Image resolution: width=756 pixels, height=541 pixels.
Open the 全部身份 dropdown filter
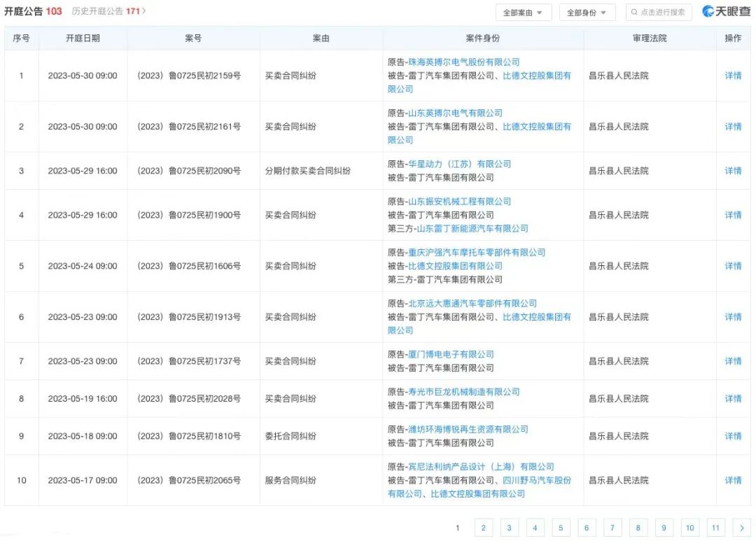[x=587, y=13]
